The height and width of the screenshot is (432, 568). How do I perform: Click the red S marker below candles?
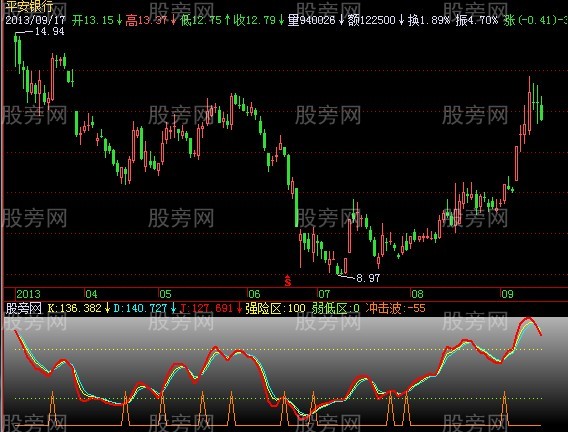(288, 281)
